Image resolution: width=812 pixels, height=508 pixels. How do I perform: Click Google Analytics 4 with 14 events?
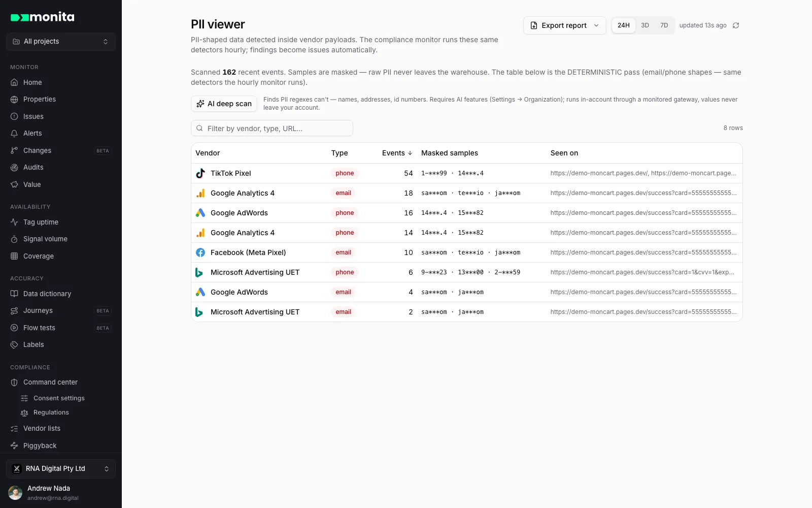pos(467,233)
